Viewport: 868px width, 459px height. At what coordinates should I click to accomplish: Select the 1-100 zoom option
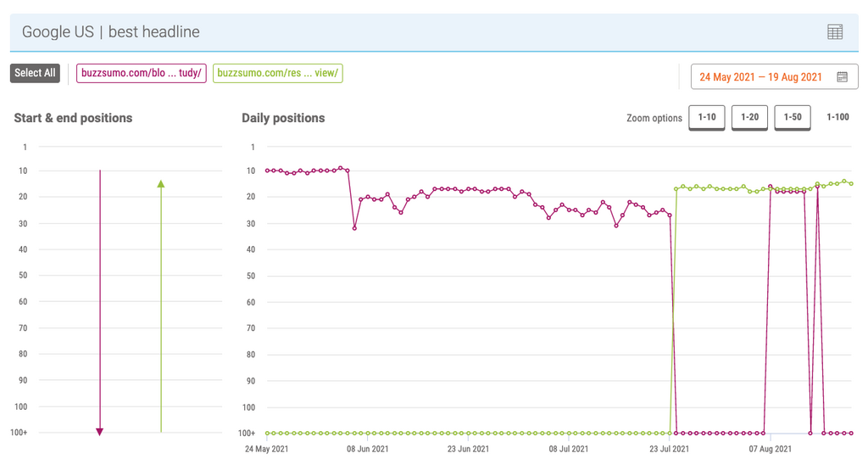pos(837,117)
